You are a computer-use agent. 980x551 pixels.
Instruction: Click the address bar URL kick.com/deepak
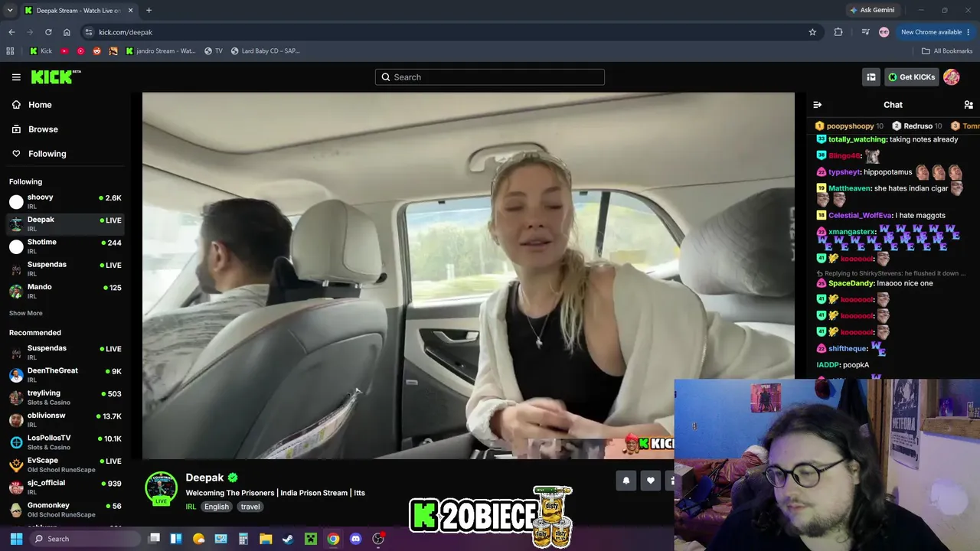[x=126, y=32]
